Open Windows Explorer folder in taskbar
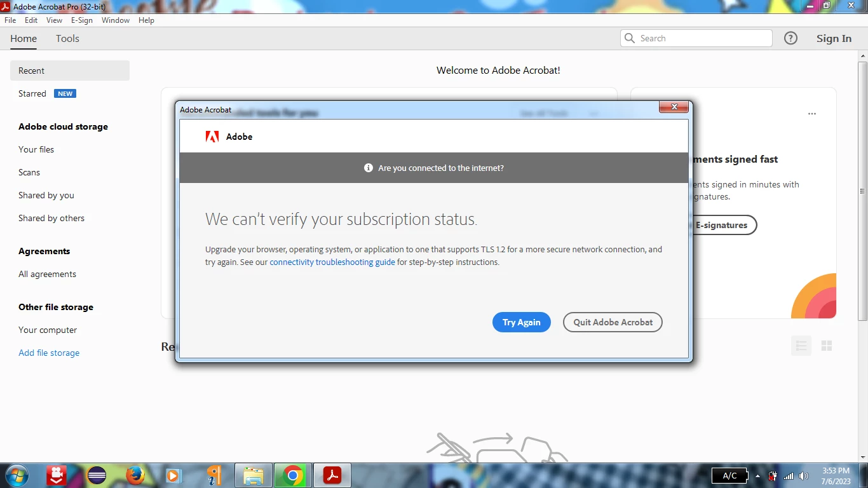This screenshot has width=868, height=488. pos(254,475)
